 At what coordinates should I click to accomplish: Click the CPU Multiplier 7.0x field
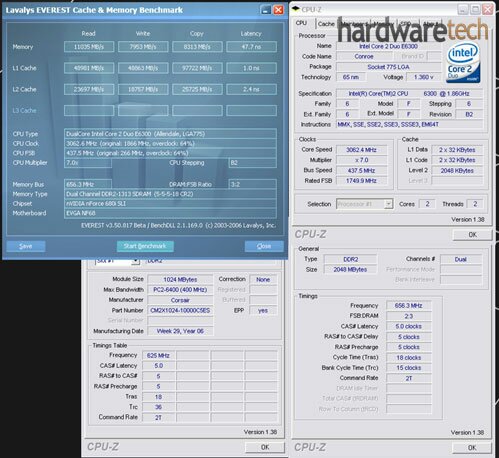click(88, 163)
